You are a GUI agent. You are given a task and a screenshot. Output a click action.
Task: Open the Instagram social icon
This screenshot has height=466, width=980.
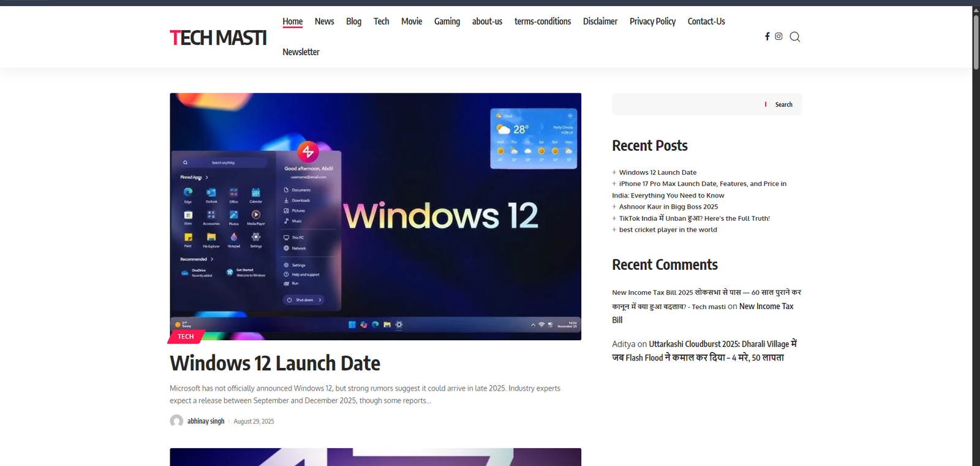[778, 37]
